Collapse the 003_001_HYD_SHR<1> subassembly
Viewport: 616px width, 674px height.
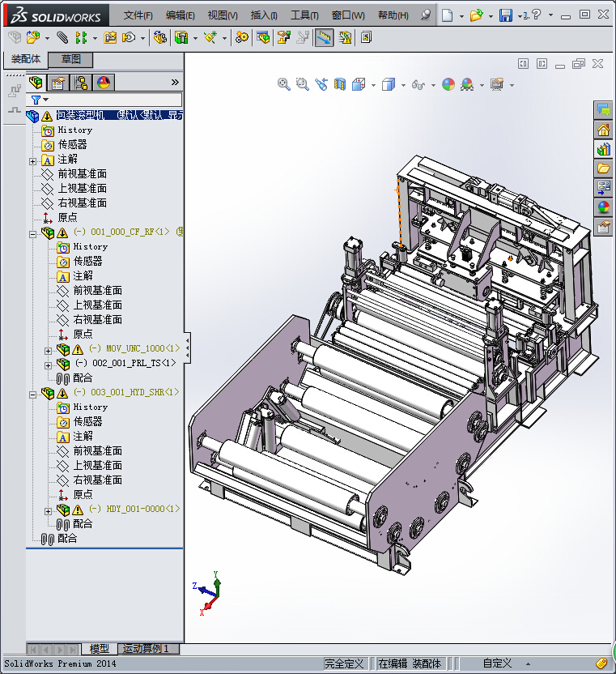pyautogui.click(x=32, y=395)
